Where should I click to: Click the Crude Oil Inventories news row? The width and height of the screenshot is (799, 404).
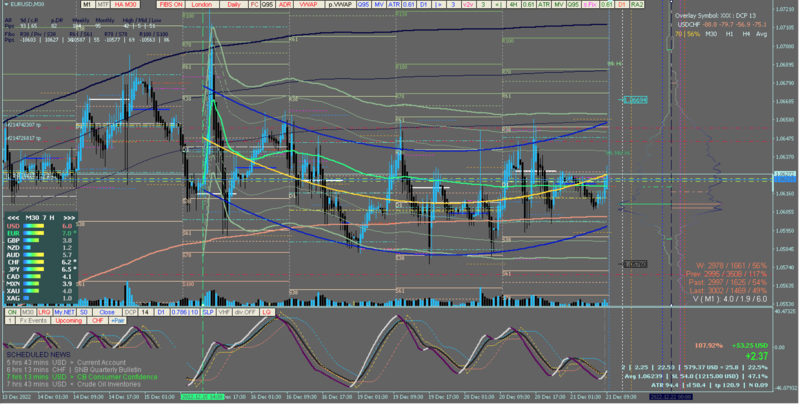pos(73,384)
